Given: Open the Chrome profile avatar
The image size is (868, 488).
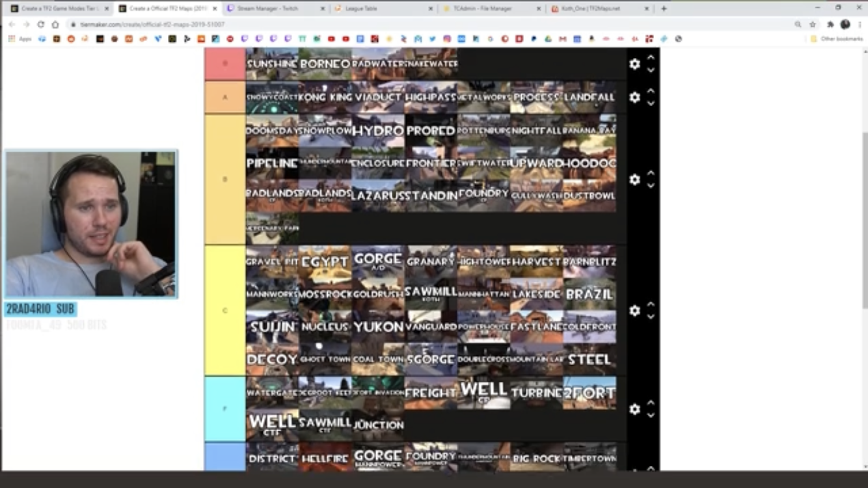Looking at the screenshot, I should click(845, 24).
